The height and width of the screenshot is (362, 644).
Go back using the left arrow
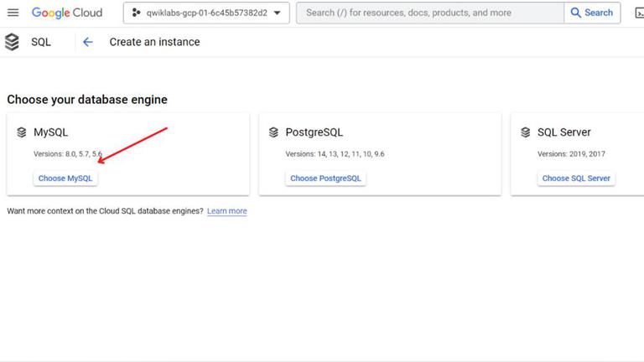click(88, 42)
